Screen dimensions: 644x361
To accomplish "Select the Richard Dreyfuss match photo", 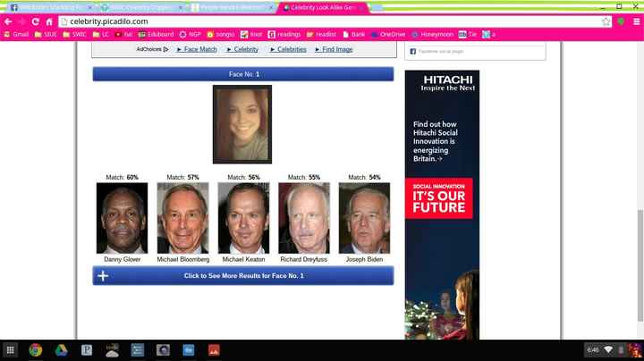I will pyautogui.click(x=304, y=218).
